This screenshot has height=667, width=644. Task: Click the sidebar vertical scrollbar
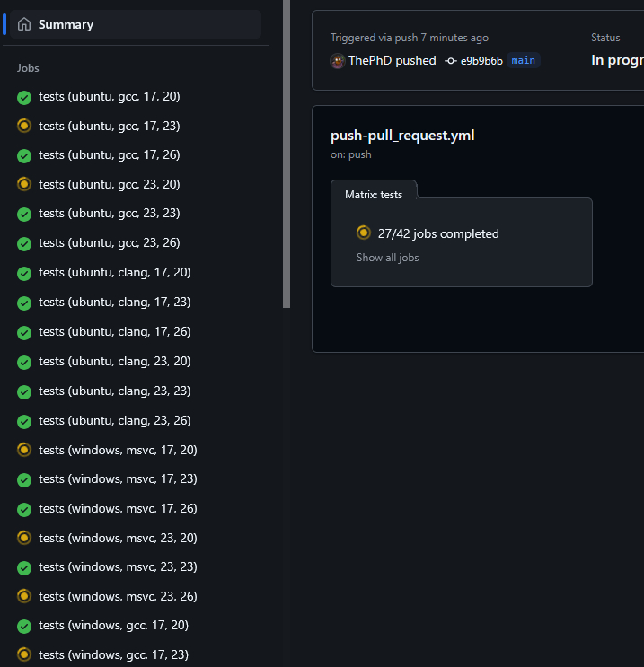pos(287,153)
